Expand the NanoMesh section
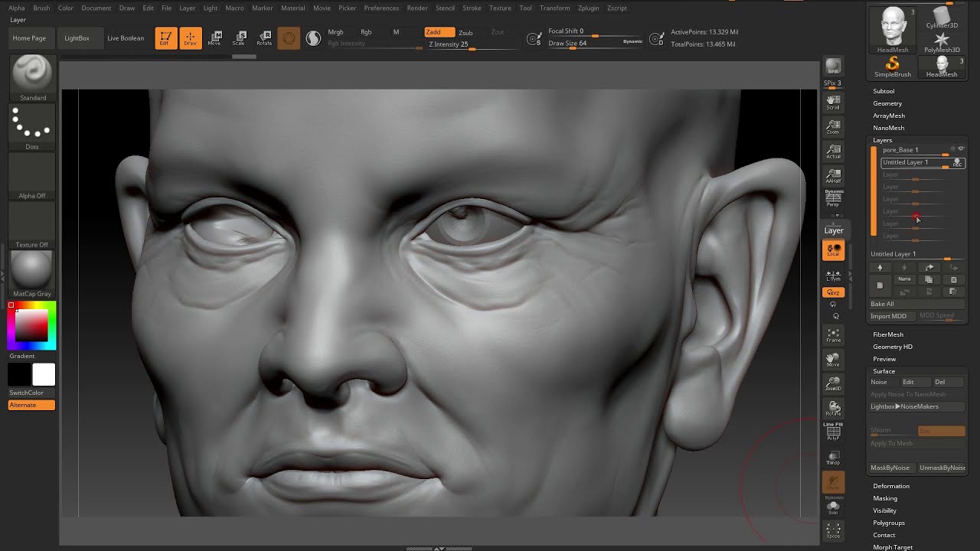This screenshot has height=551, width=980. [x=889, y=128]
